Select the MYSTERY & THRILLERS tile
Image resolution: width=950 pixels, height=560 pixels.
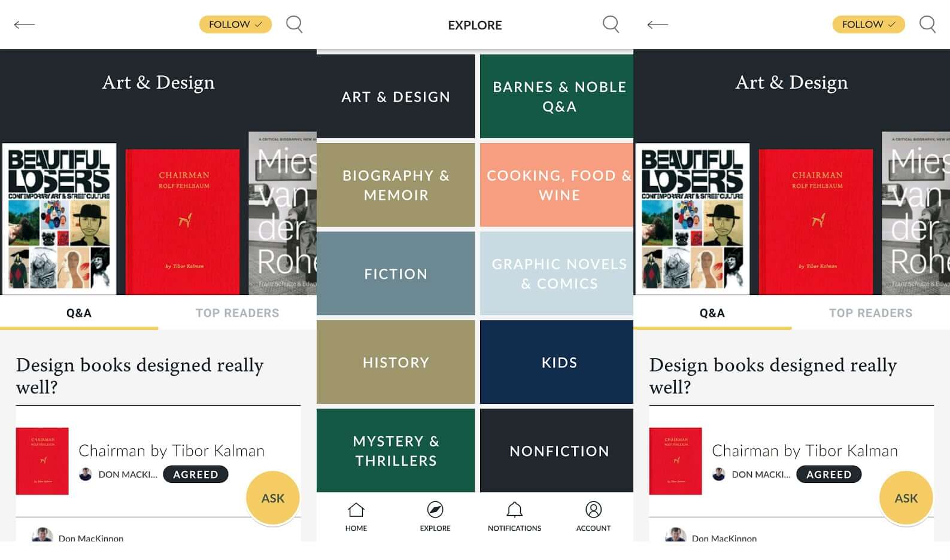pyautogui.click(x=396, y=451)
